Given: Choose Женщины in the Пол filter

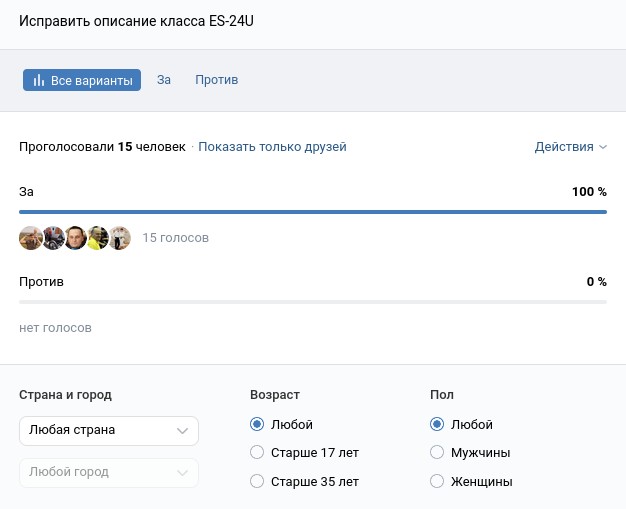Looking at the screenshot, I should point(437,482).
